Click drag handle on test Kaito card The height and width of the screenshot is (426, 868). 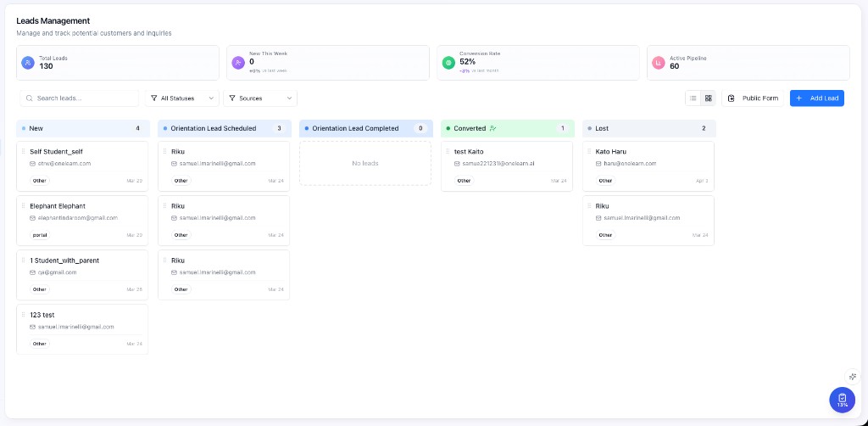coord(448,151)
